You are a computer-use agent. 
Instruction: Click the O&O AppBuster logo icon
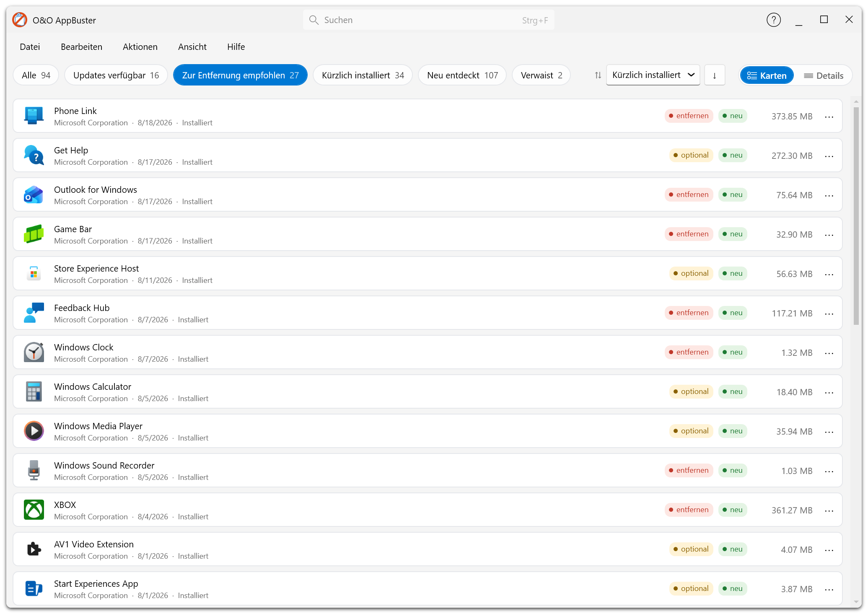click(x=20, y=20)
